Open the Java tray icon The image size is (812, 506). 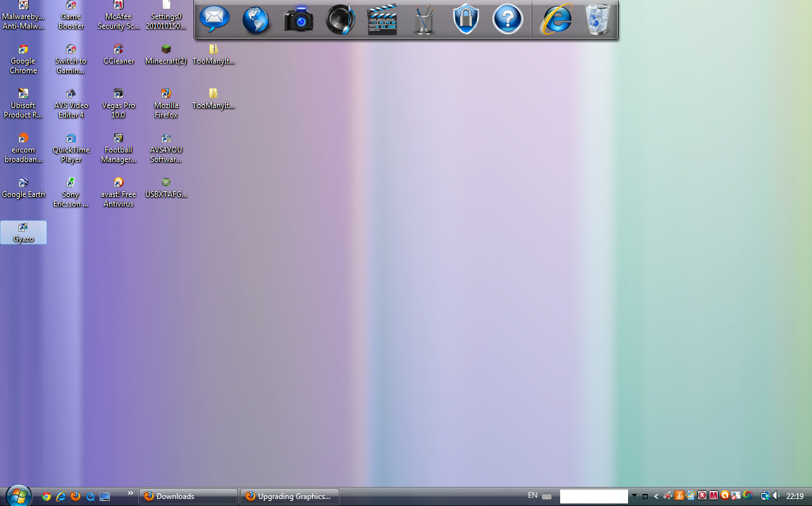pyautogui.click(x=679, y=495)
